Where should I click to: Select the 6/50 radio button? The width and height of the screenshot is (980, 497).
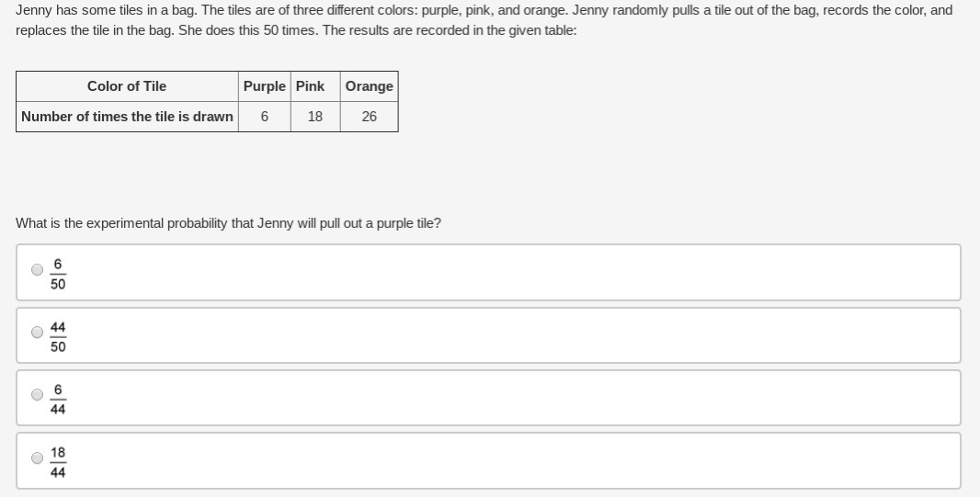(38, 270)
